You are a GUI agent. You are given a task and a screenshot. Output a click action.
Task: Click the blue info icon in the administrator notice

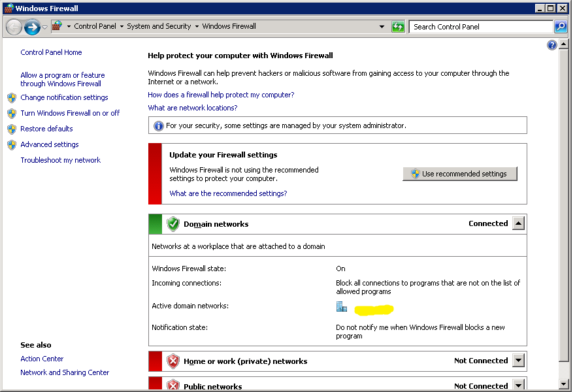pos(158,126)
